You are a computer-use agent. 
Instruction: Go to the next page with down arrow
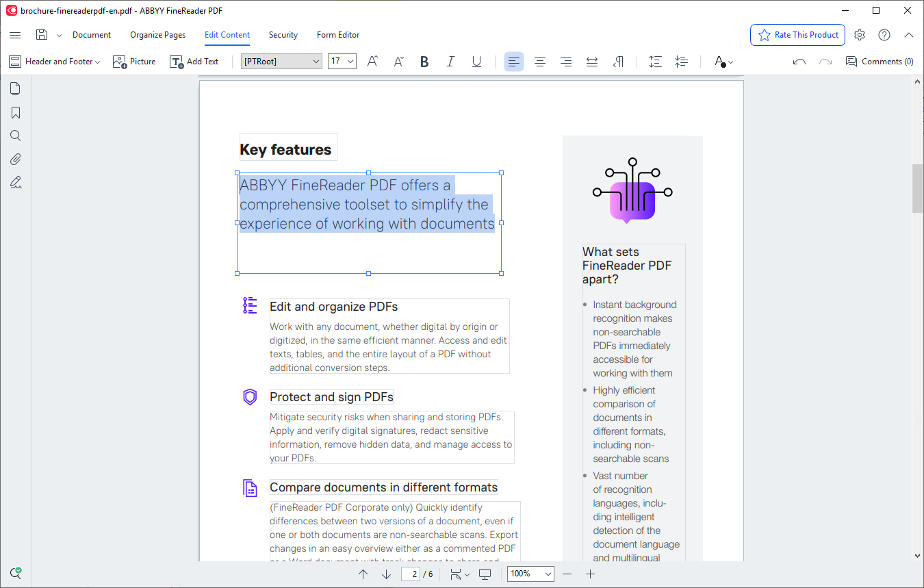click(x=385, y=574)
